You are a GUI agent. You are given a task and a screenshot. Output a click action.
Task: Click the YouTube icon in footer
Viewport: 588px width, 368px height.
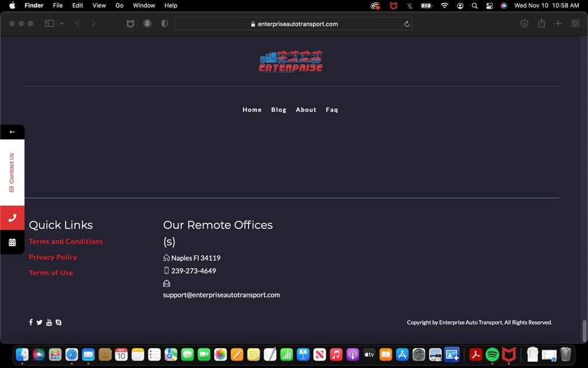[x=49, y=323]
